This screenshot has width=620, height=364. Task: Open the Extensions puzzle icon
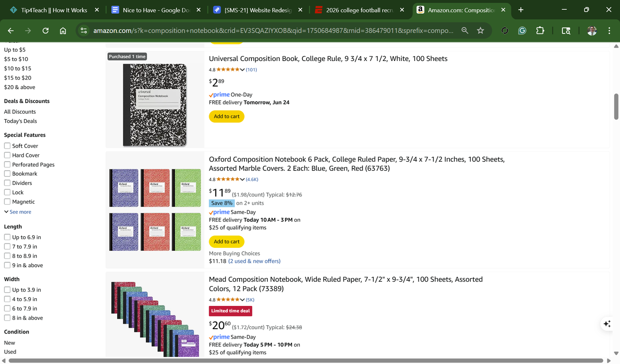pyautogui.click(x=540, y=30)
